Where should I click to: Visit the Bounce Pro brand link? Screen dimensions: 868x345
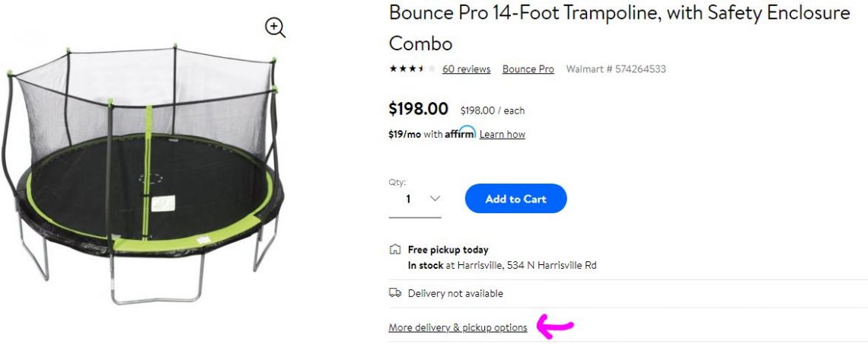point(528,69)
